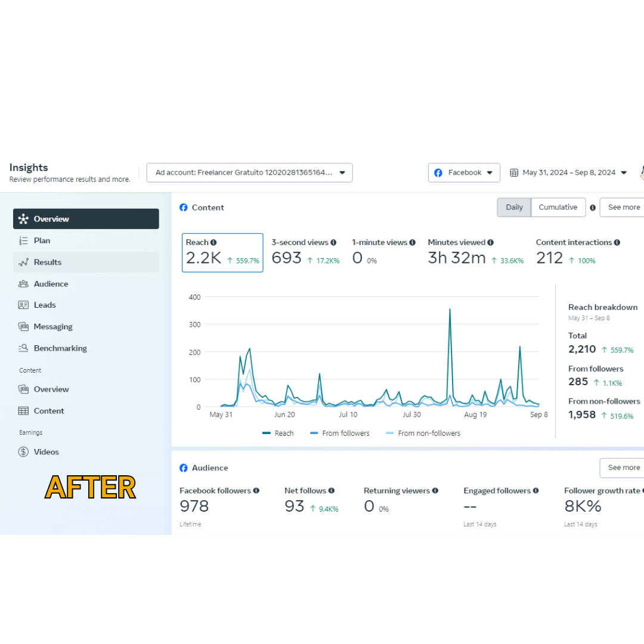This screenshot has width=644, height=644.
Task: Toggle the From non-followers legend series
Action: [423, 434]
